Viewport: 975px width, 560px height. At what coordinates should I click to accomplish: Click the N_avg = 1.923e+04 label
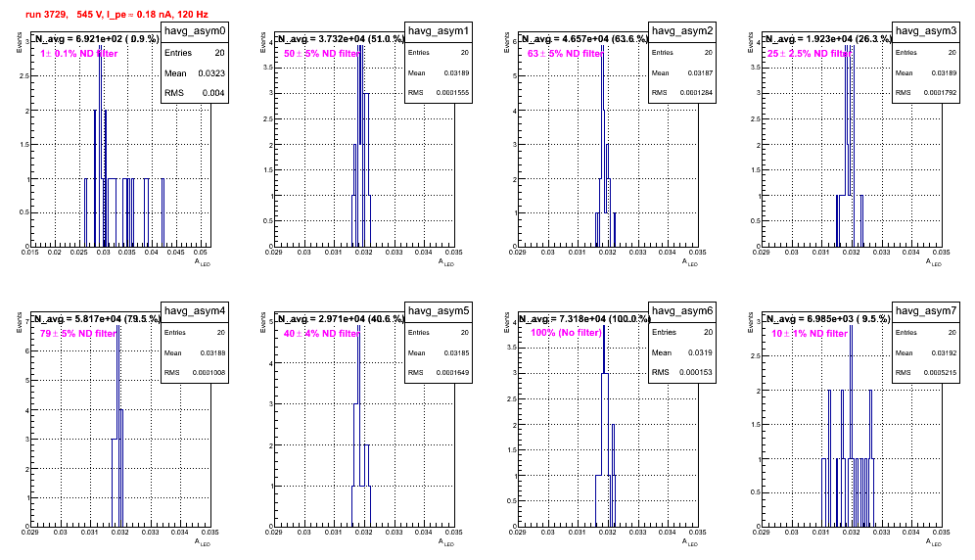(x=828, y=38)
